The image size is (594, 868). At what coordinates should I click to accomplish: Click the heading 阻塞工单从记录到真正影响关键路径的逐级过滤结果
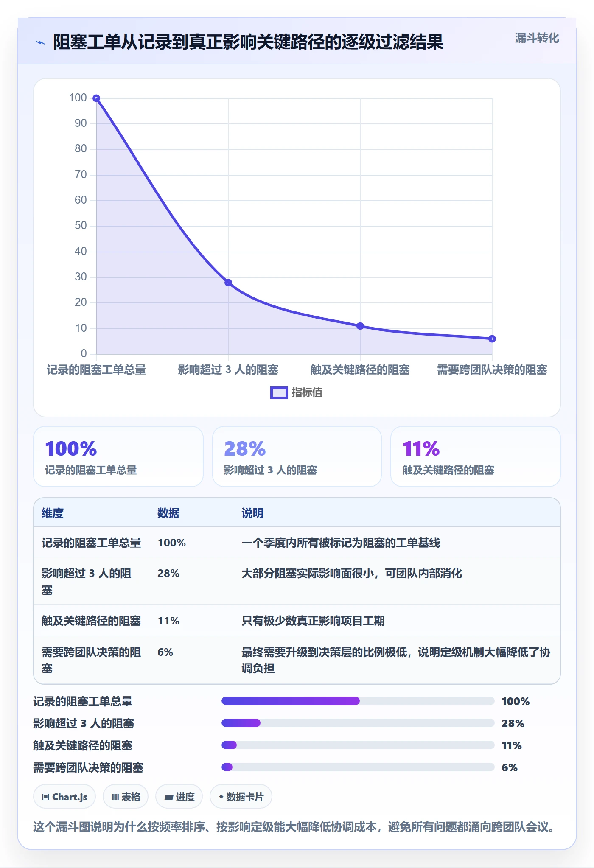click(248, 42)
